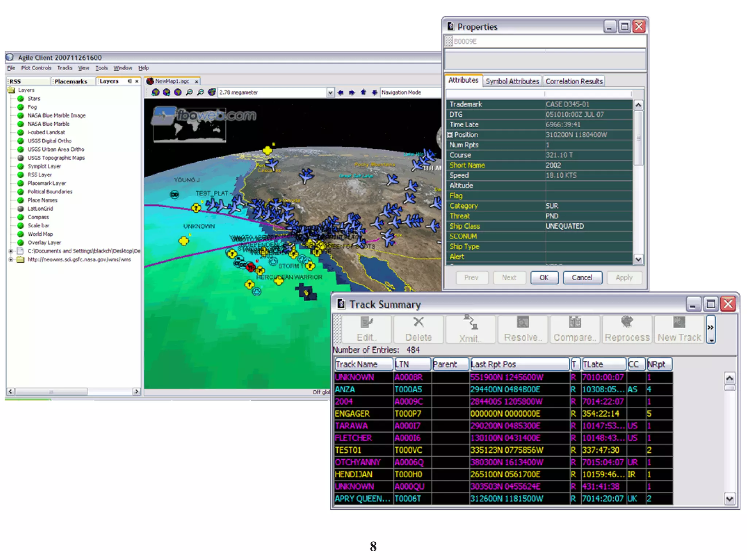The width and height of the screenshot is (747, 560).
Task: Click the zoom-out magnifier in map toolbar
Action: coord(200,92)
